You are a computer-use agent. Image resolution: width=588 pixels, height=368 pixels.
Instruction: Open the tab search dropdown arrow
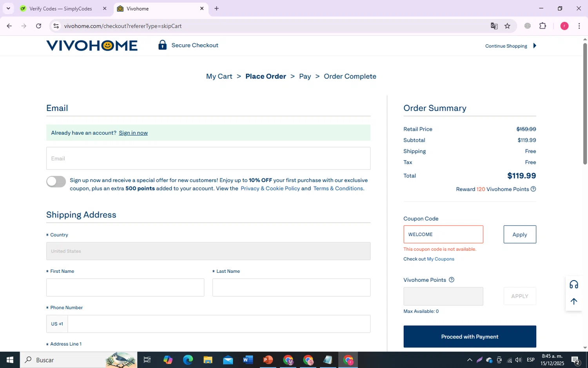8,8
